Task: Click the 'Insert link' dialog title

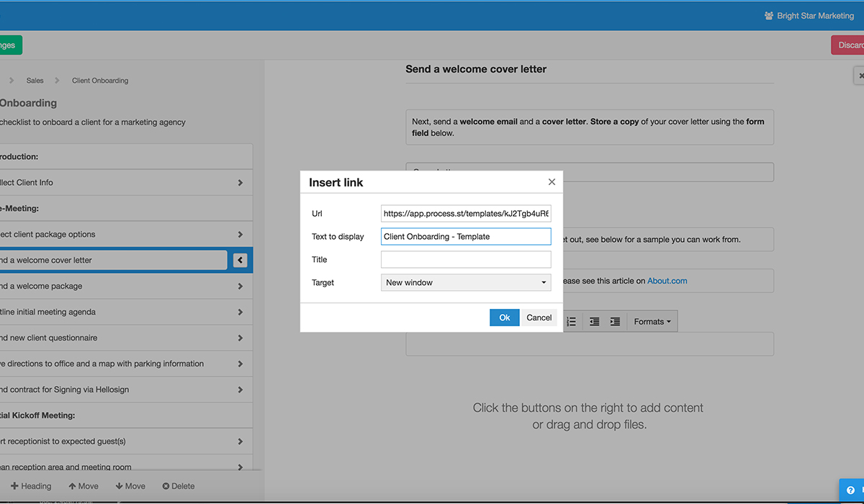Action: coord(336,182)
